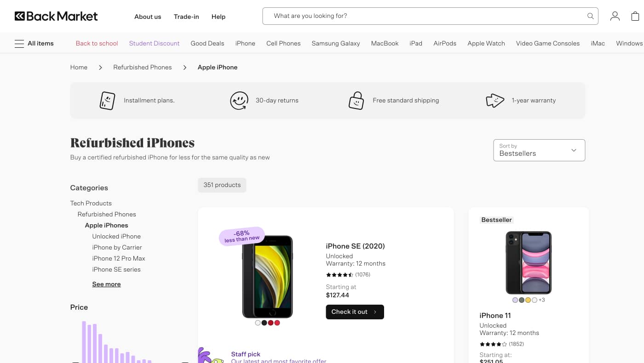Click the 30-day returns smiley icon
Screen dimensions: 644x363
click(x=239, y=101)
